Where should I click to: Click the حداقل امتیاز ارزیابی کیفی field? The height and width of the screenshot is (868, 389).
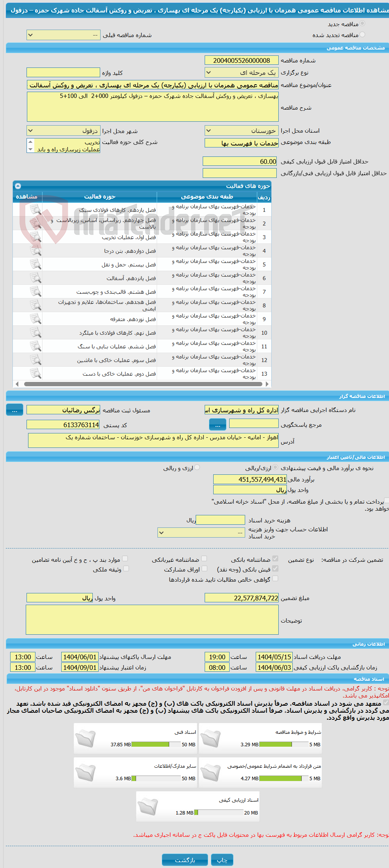[240, 161]
